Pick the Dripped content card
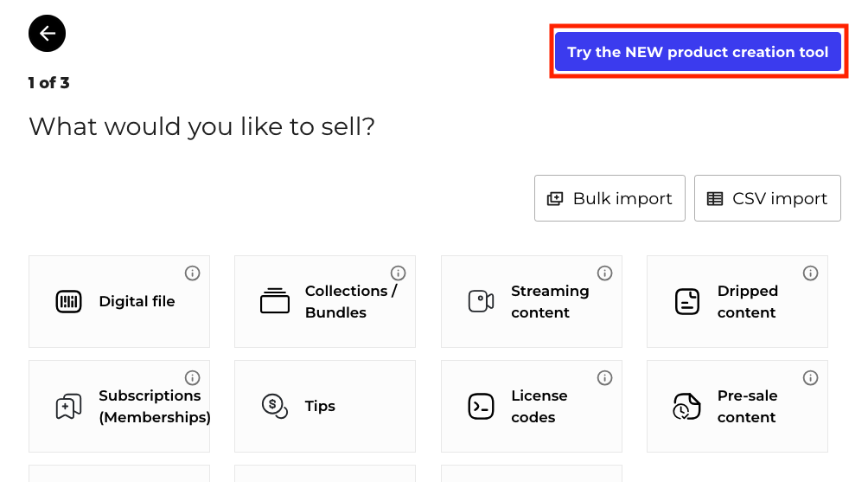The width and height of the screenshot is (868, 482). 737,302
